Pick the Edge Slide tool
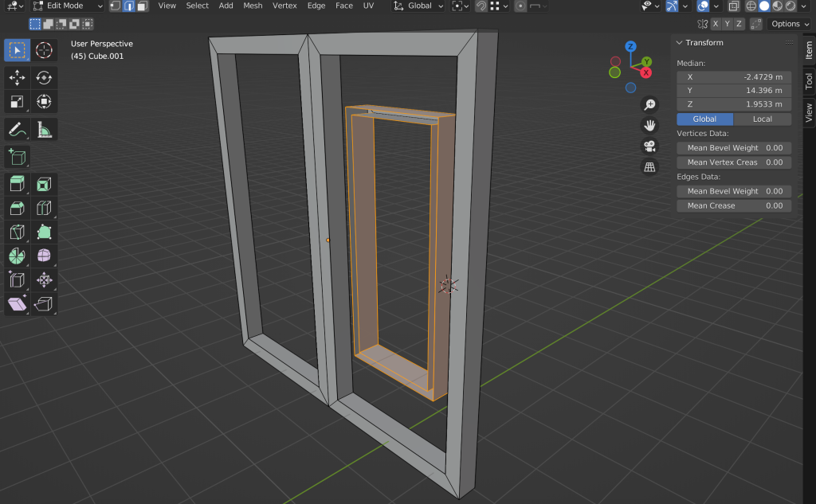The width and height of the screenshot is (816, 504). click(18, 279)
